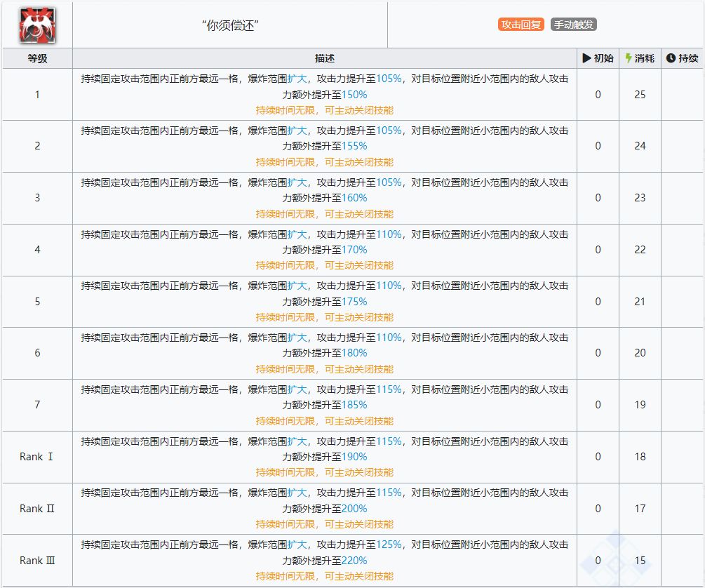Click the play triangle icon beside 初始
Image resolution: width=705 pixels, height=588 pixels.
586,58
